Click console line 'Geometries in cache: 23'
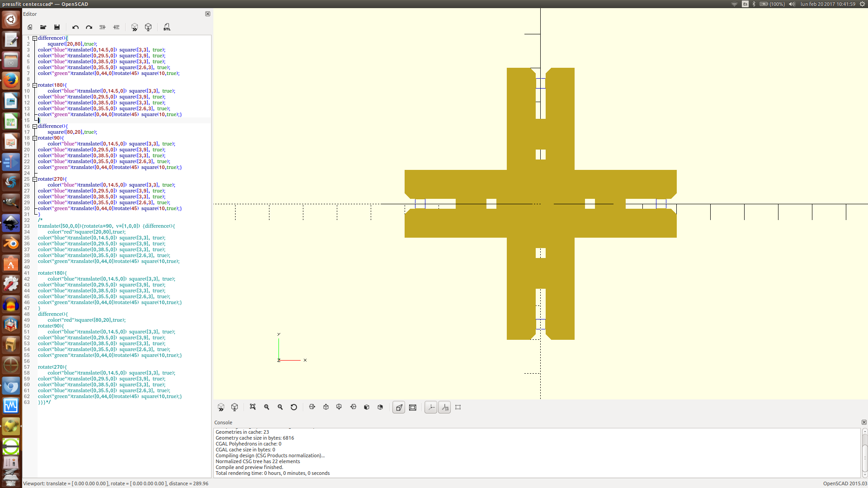 pos(242,432)
